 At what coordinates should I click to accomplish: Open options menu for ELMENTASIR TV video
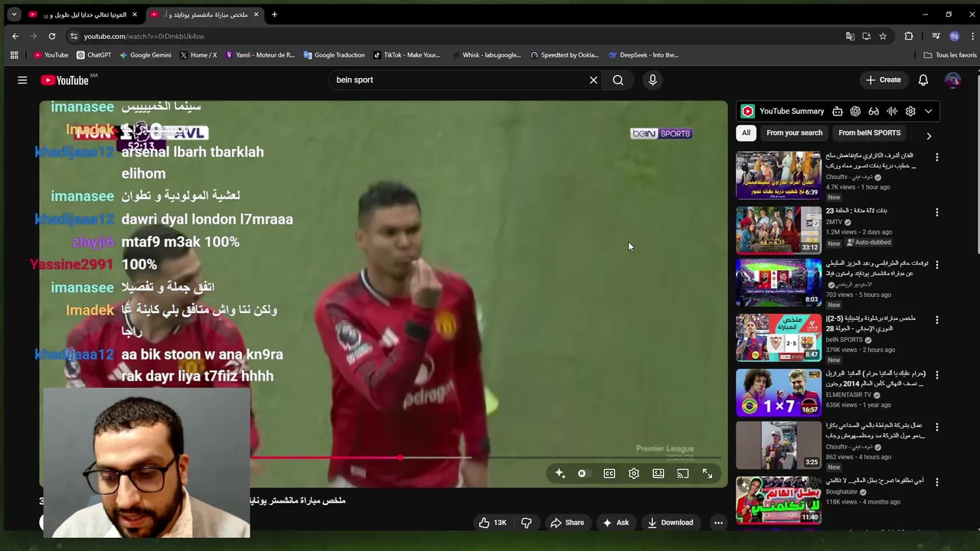point(936,375)
